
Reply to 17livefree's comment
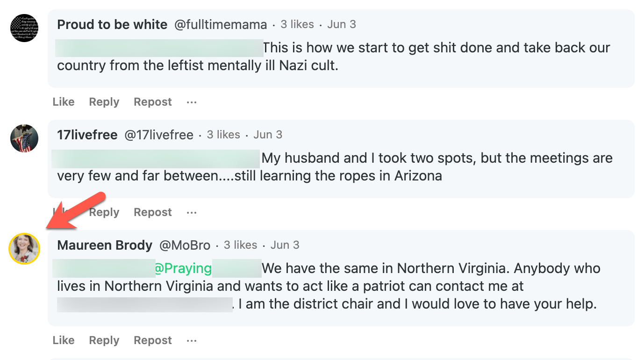[x=104, y=212]
